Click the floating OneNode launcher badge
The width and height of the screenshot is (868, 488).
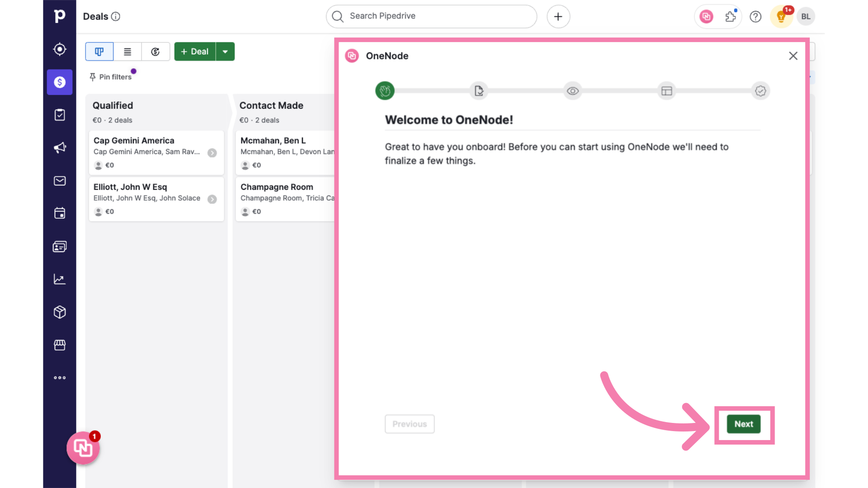tap(83, 448)
